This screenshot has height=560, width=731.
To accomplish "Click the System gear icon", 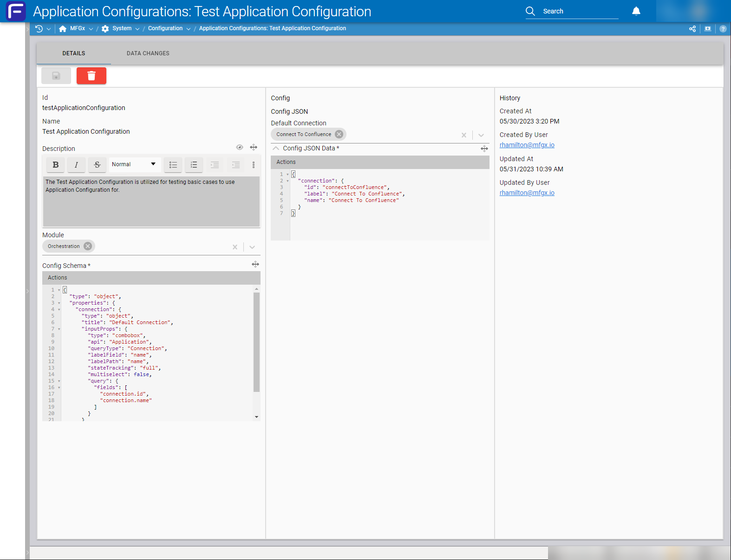I will [x=105, y=29].
